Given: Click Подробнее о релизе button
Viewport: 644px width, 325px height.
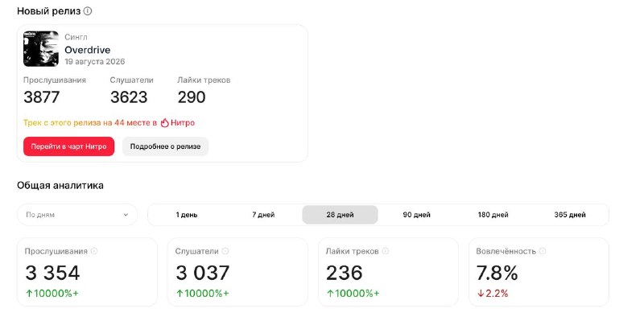Looking at the screenshot, I should click(x=166, y=146).
